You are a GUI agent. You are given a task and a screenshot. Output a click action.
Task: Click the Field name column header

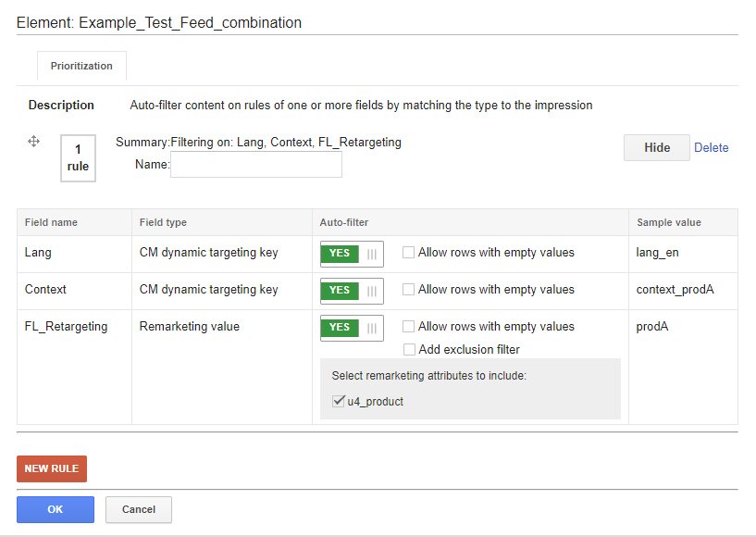tap(51, 222)
